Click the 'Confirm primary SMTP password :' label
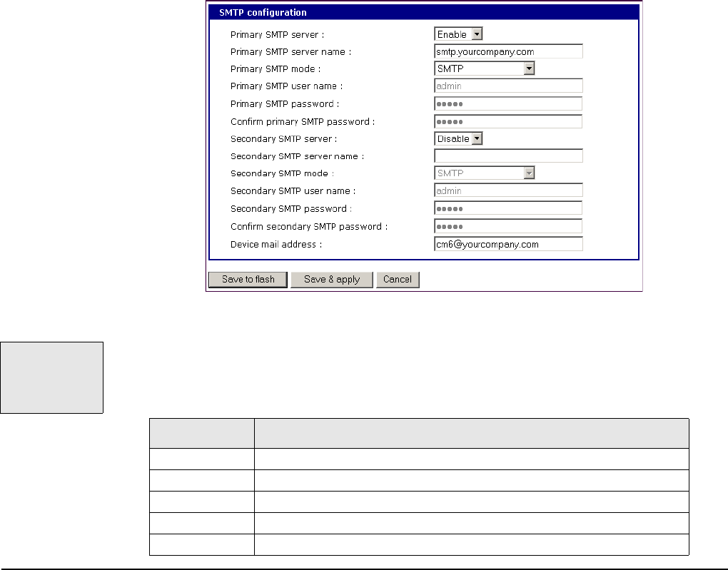Viewport: 728px width, 570px height. [303, 121]
